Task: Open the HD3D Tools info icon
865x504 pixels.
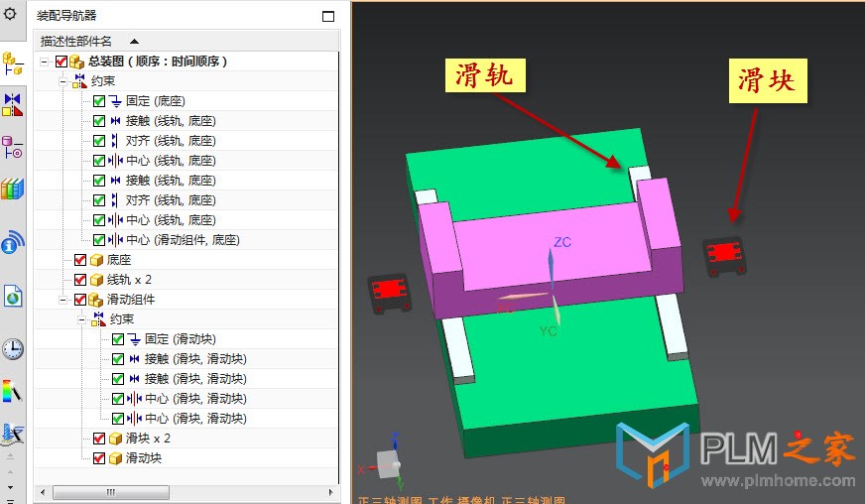Action: (x=12, y=242)
